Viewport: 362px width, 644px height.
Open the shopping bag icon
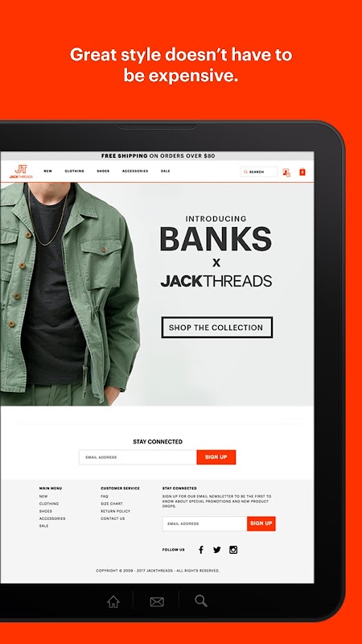[302, 171]
